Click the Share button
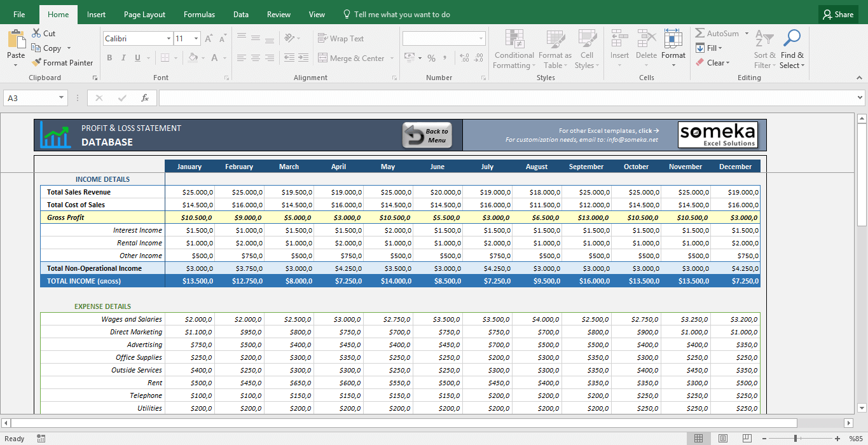 [x=837, y=14]
